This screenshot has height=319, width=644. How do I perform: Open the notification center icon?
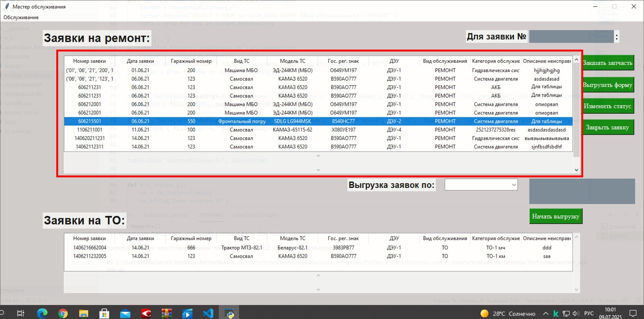coord(633,313)
